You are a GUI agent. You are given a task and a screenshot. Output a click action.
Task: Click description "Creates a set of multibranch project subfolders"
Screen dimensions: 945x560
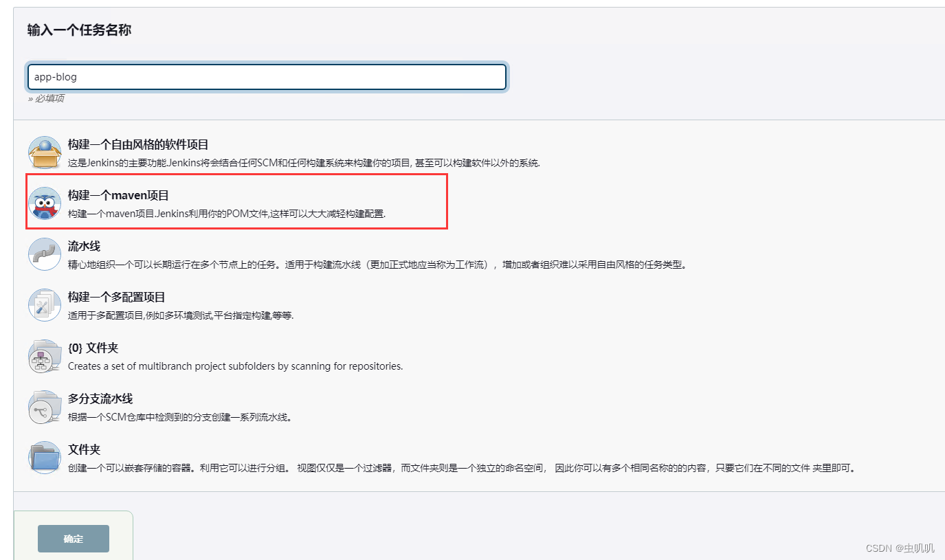click(235, 366)
